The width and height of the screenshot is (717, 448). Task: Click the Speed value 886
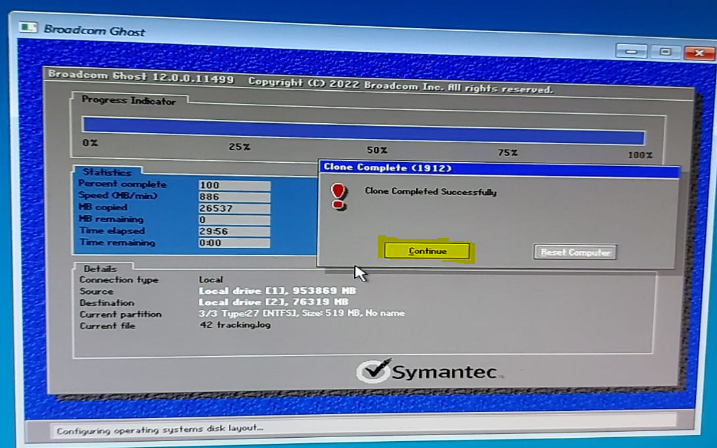pyautogui.click(x=234, y=197)
